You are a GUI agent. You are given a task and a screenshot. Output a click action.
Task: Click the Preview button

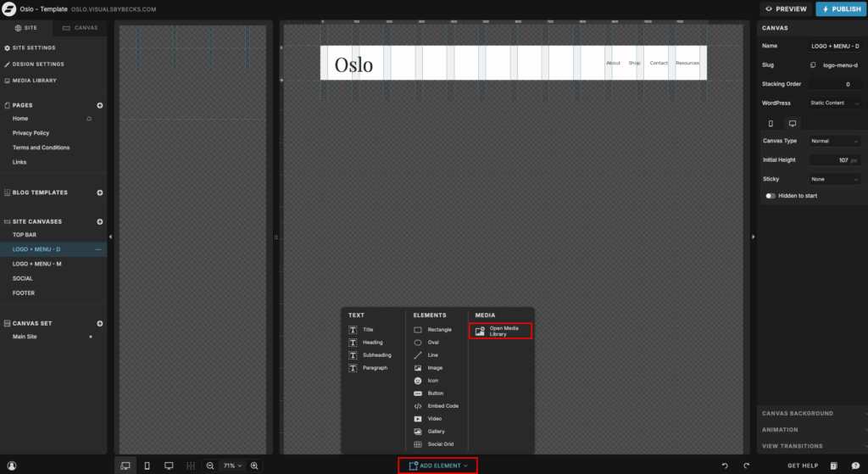(x=785, y=8)
